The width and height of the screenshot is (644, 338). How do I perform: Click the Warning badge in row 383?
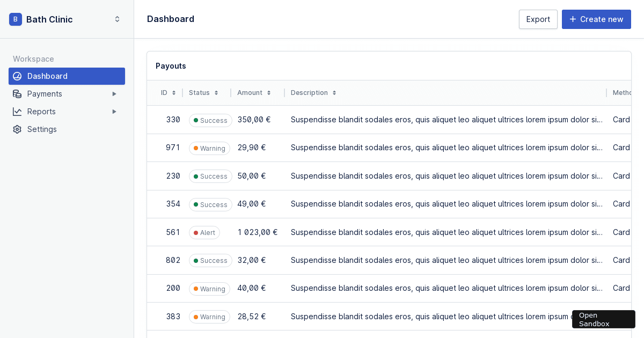click(x=209, y=317)
